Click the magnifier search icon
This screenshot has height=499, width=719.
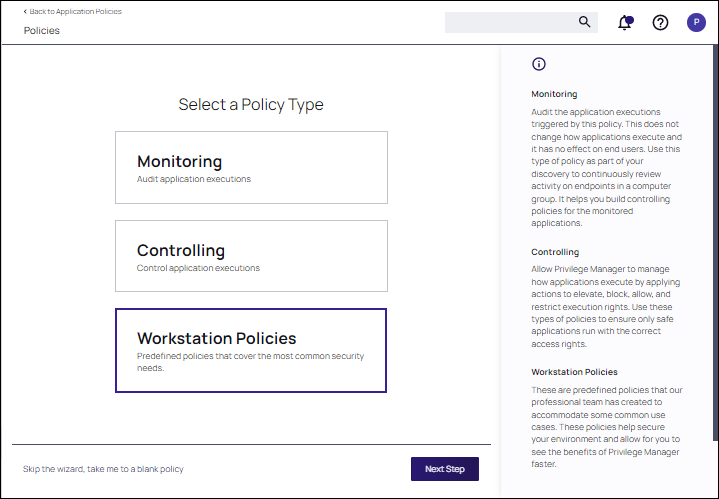[x=584, y=22]
